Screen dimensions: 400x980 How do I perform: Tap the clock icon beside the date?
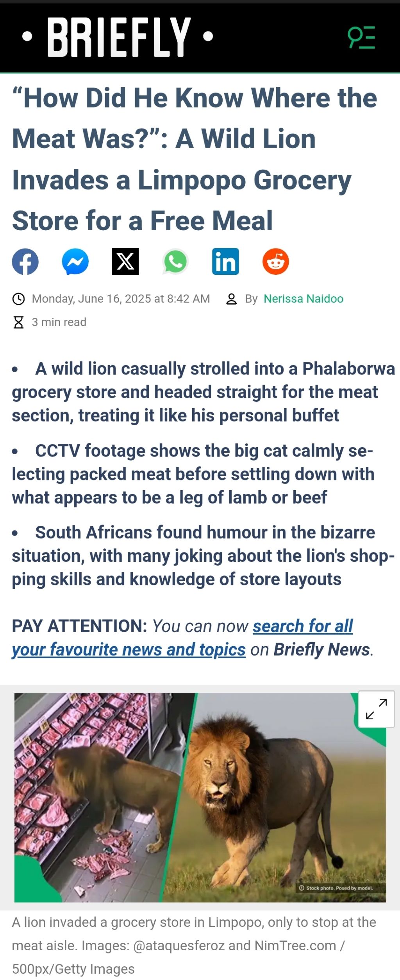18,299
